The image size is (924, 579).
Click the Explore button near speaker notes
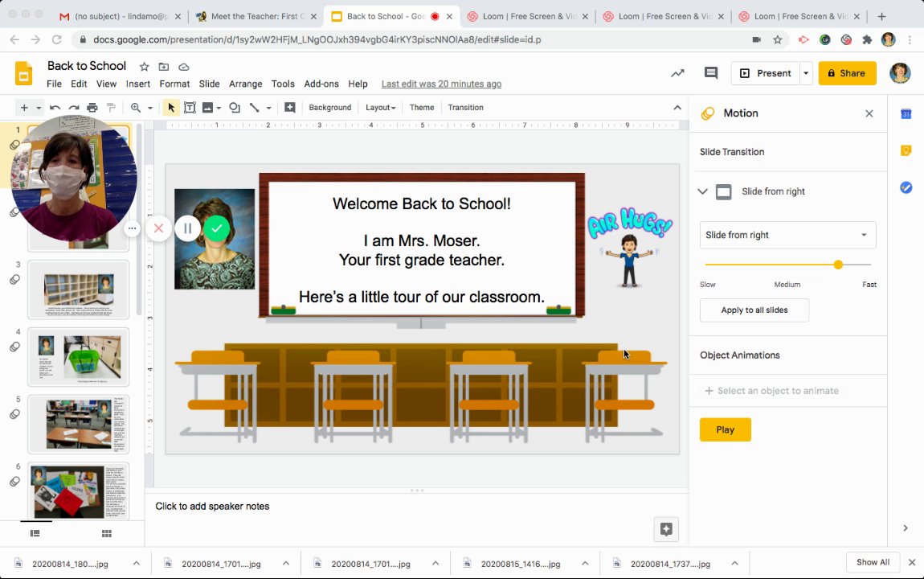(666, 529)
